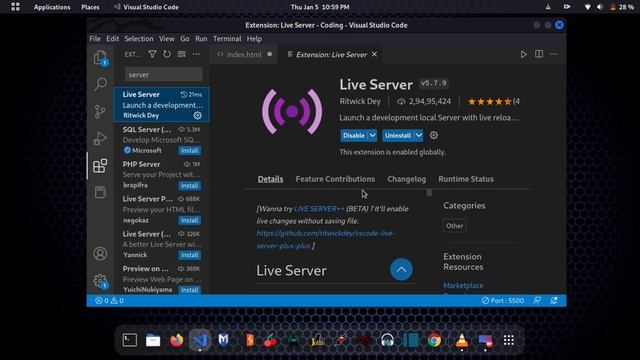Install the PHP Server extension
The width and height of the screenshot is (640, 360).
[190, 186]
